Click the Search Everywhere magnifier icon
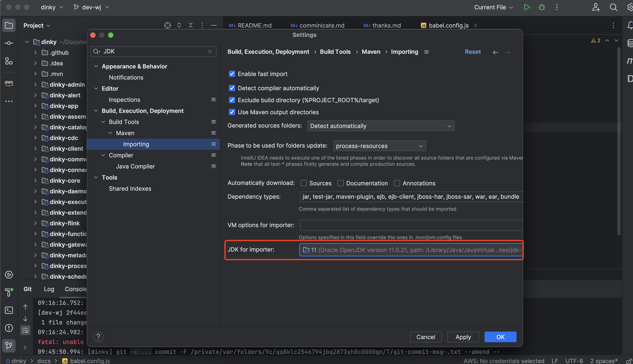This screenshot has width=633, height=364. coord(613,7)
